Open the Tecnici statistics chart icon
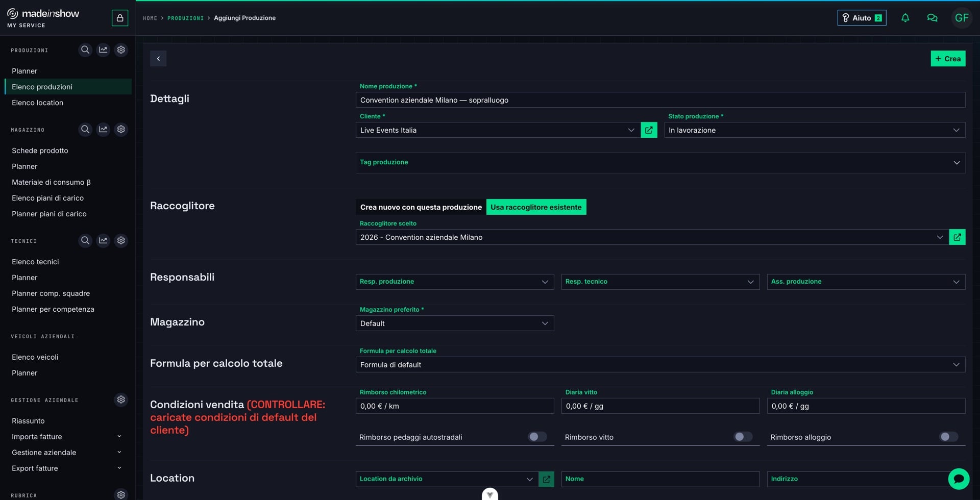This screenshot has width=980, height=500. point(103,240)
